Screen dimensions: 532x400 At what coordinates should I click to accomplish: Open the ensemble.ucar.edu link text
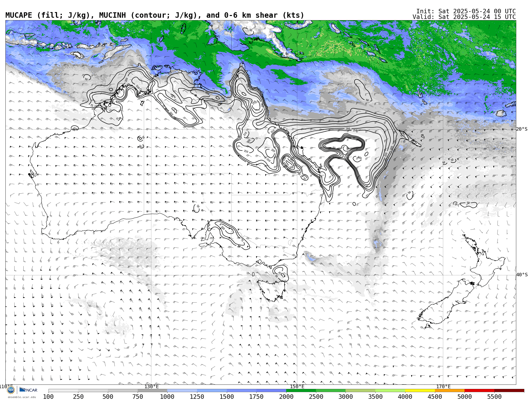pos(22,397)
